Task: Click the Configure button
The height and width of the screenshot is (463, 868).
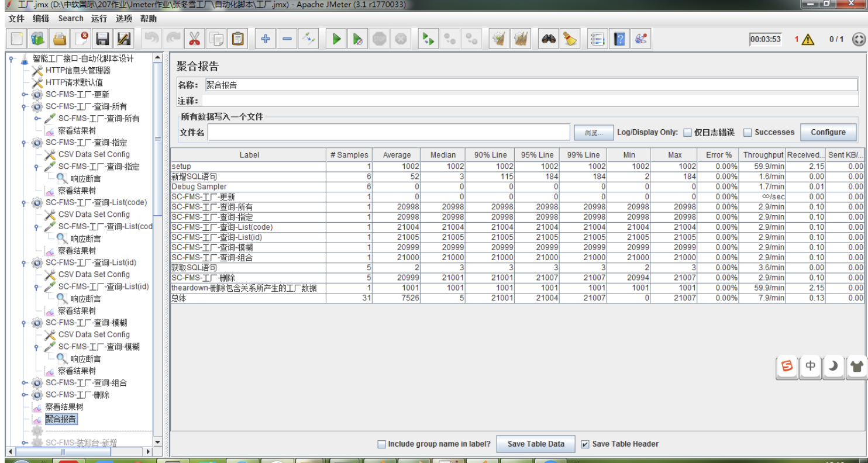Action: pos(828,132)
